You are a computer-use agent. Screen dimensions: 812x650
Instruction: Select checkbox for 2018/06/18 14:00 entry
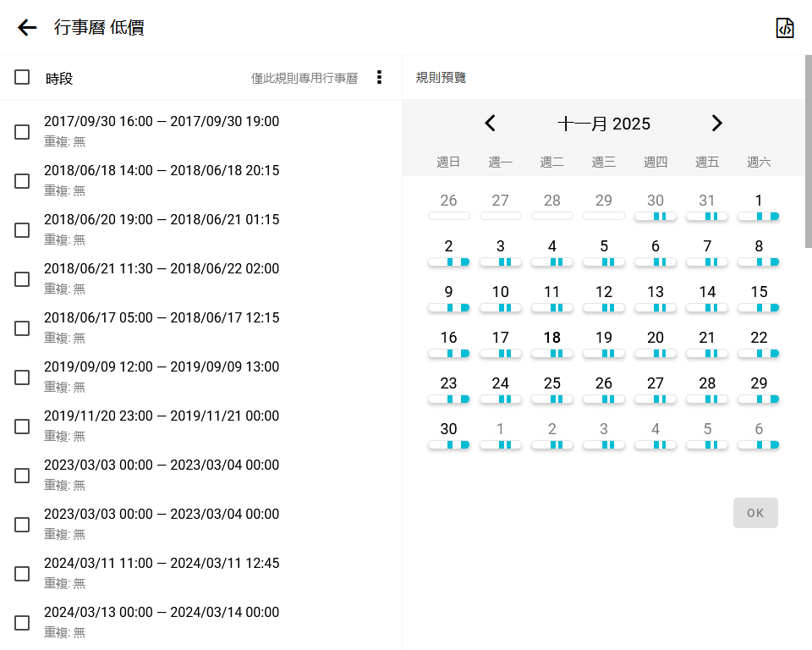(22, 181)
